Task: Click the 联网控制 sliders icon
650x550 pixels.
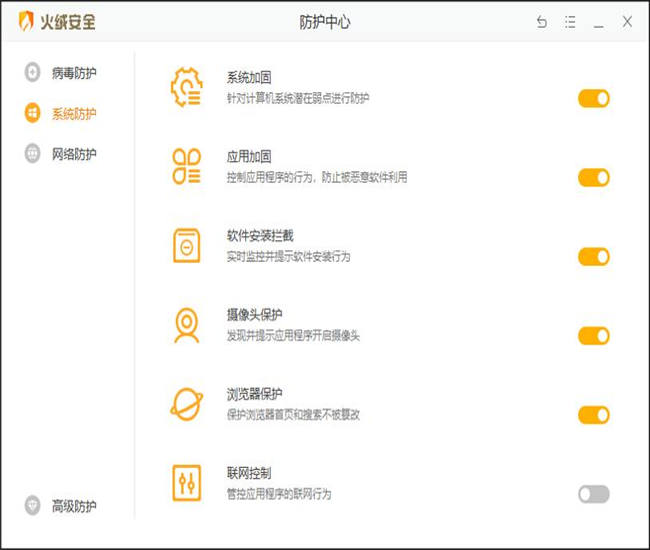Action: point(187,482)
